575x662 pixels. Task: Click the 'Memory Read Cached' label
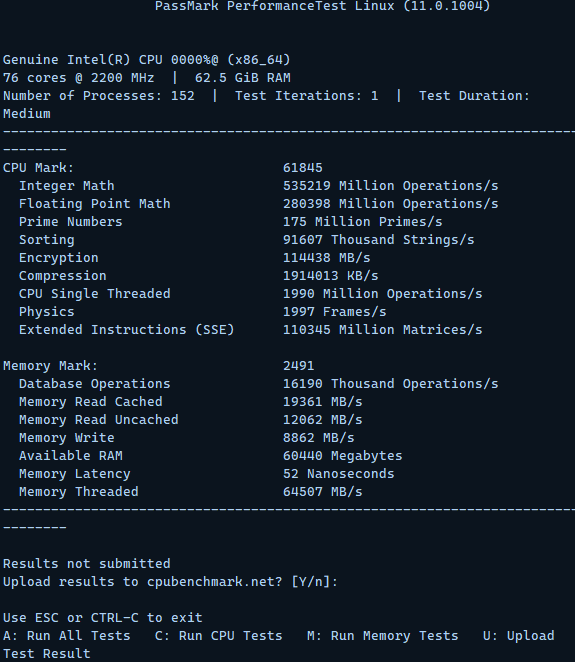click(x=91, y=402)
